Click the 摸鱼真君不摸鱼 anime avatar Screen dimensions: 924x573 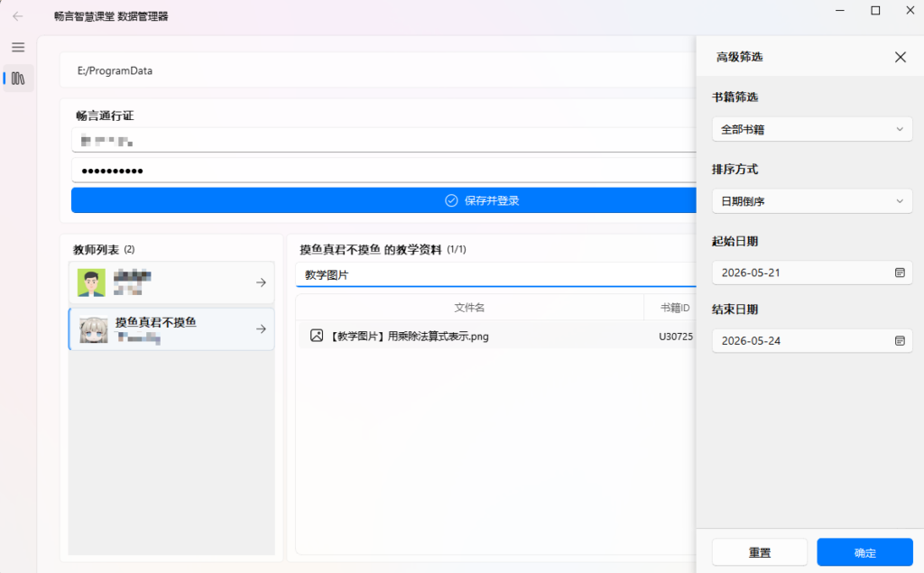pos(93,329)
